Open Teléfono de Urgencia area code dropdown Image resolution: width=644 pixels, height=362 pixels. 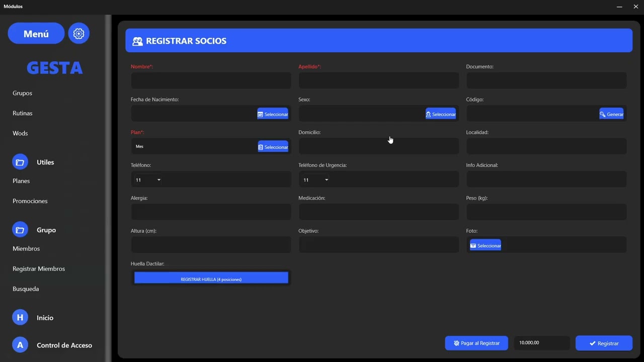pos(315,180)
